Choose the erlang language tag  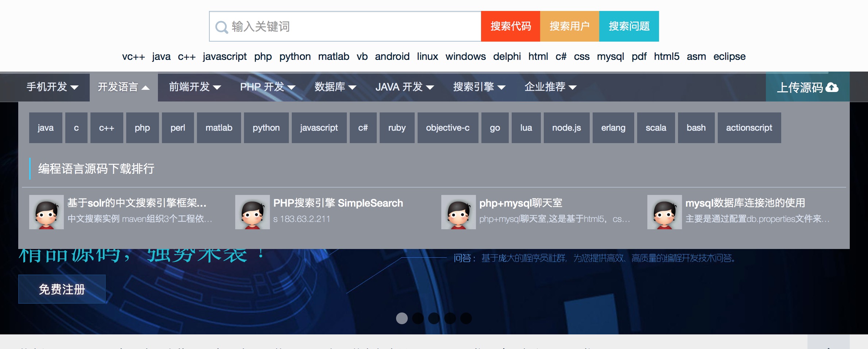click(613, 128)
